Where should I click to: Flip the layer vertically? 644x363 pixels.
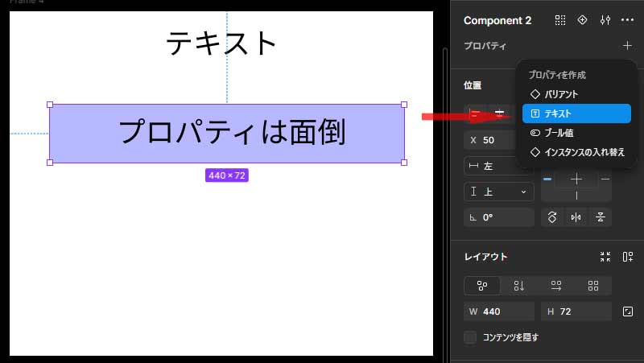[x=600, y=217]
